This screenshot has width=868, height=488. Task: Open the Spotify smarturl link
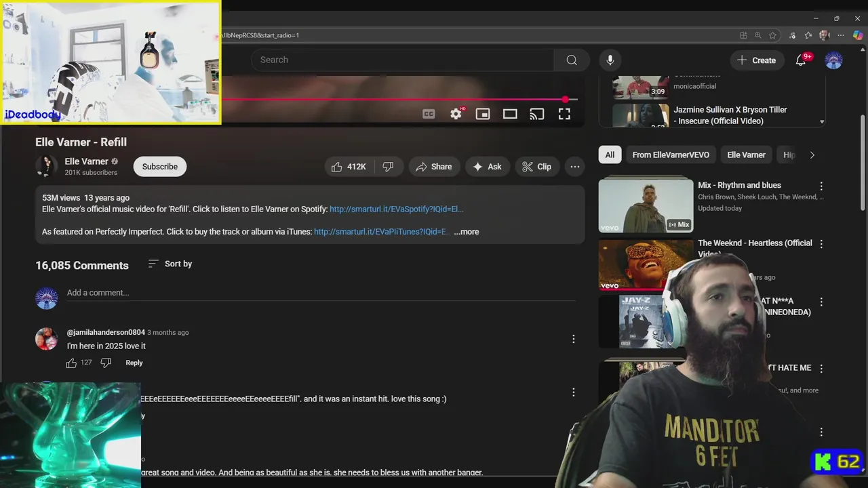397,209
